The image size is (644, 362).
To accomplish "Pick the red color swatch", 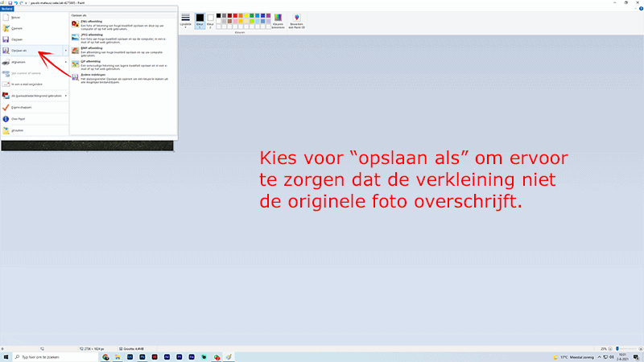I will [235, 15].
